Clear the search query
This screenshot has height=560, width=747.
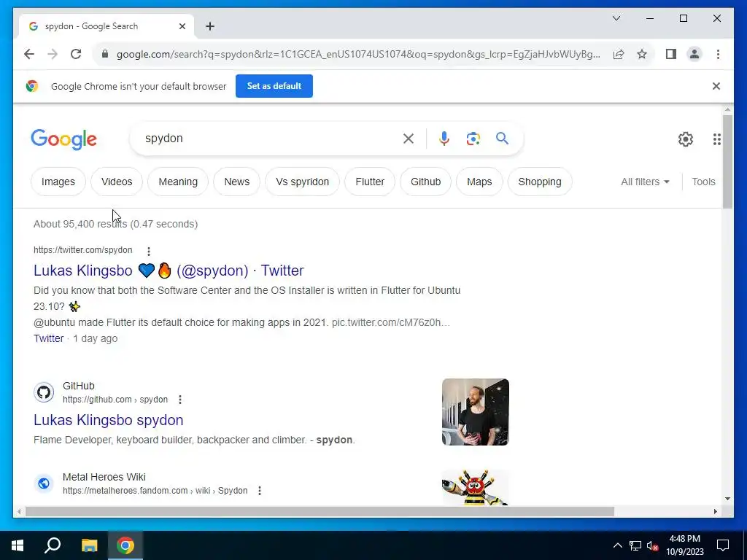[x=409, y=139]
